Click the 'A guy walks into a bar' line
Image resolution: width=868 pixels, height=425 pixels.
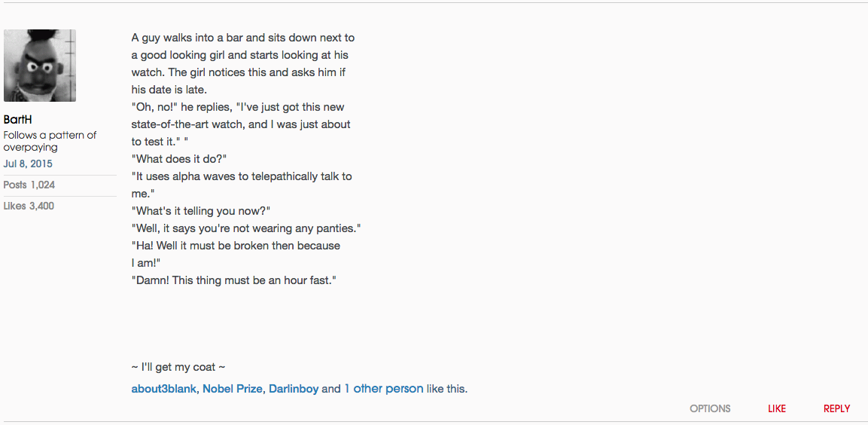coord(242,38)
